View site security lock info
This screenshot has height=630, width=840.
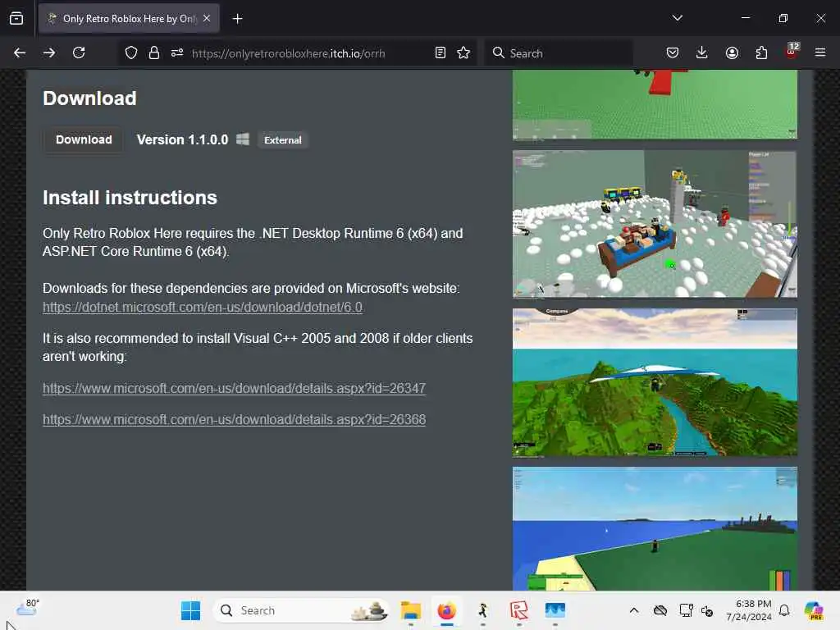point(153,52)
